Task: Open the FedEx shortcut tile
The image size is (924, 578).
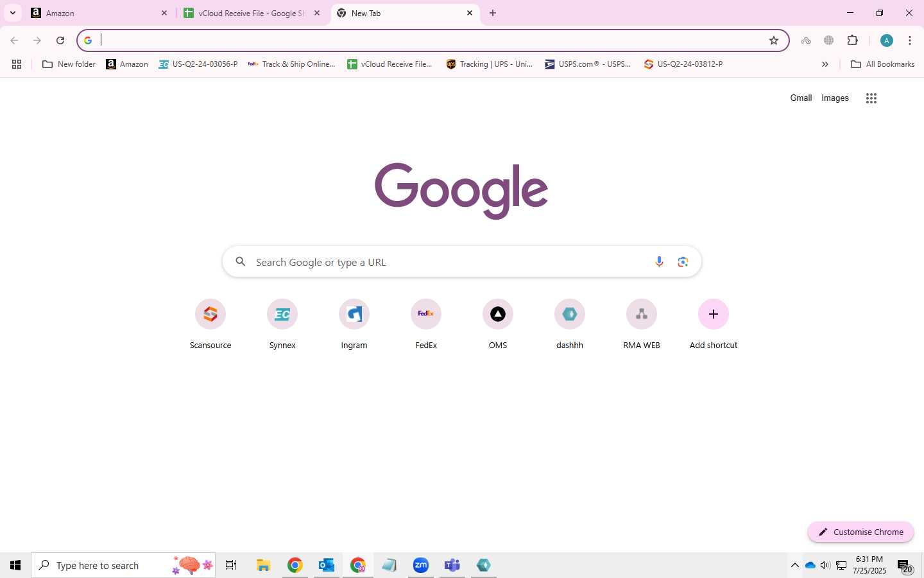Action: 426,324
